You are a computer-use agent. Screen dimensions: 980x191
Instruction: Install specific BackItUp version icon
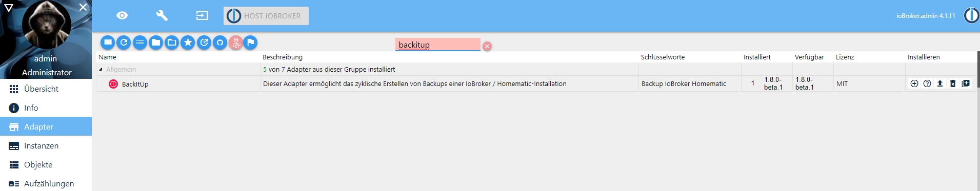click(x=966, y=83)
